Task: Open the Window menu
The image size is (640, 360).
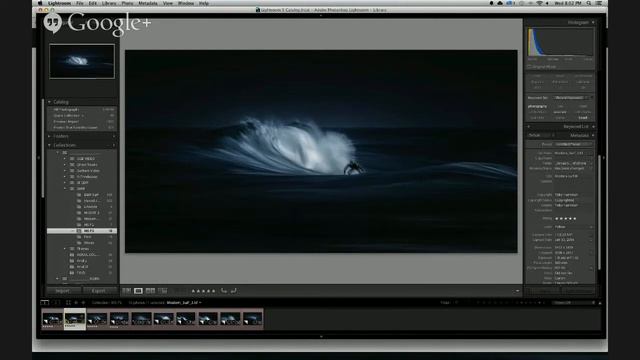Action: point(186,3)
